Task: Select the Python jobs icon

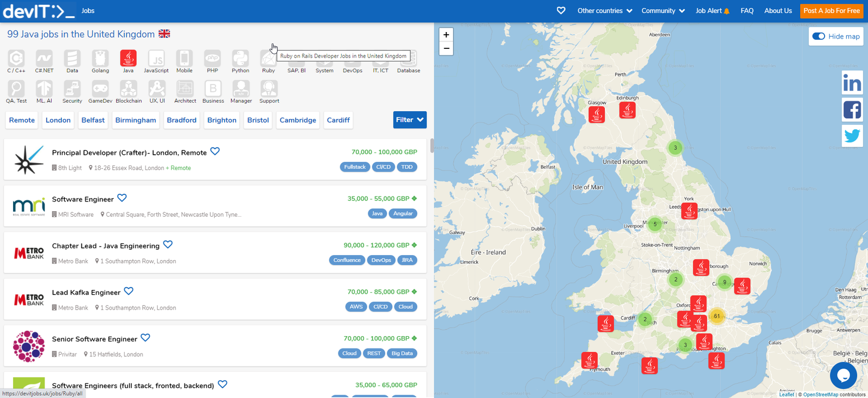Action: coord(240,58)
